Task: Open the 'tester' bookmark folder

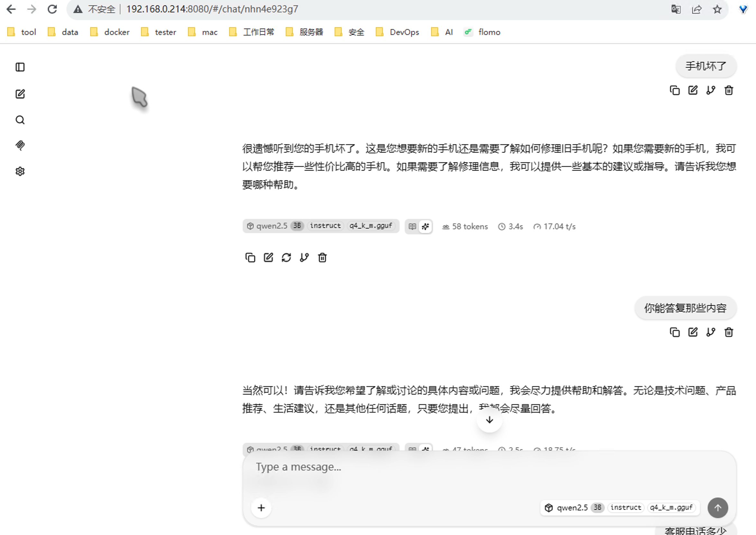Action: pyautogui.click(x=159, y=32)
